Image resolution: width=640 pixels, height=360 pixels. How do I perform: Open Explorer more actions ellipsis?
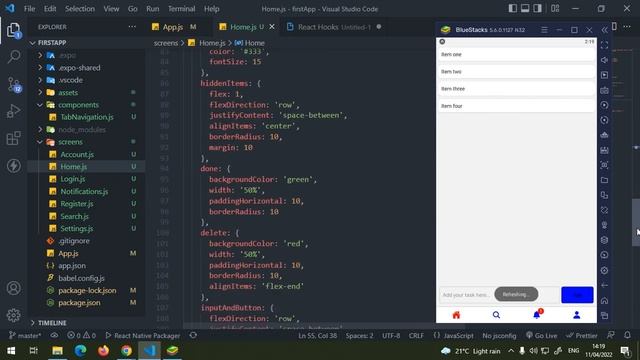click(x=132, y=27)
